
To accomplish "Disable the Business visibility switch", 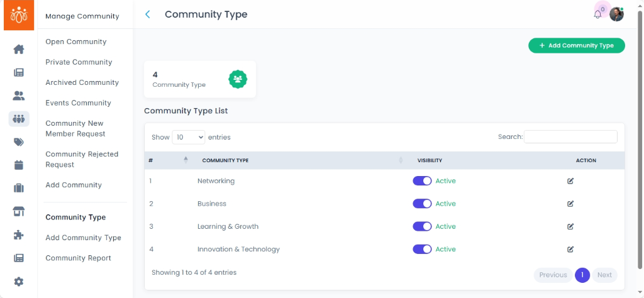I will point(422,204).
